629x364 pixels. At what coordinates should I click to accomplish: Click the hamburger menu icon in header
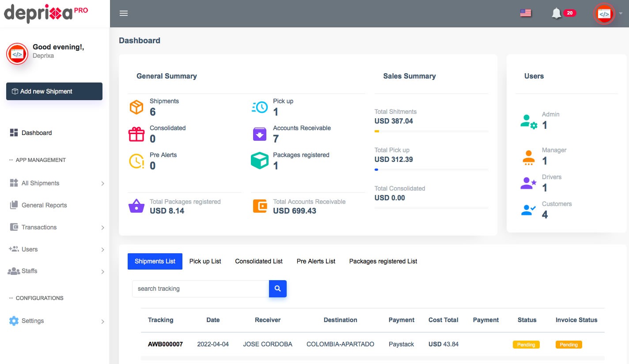coord(124,13)
